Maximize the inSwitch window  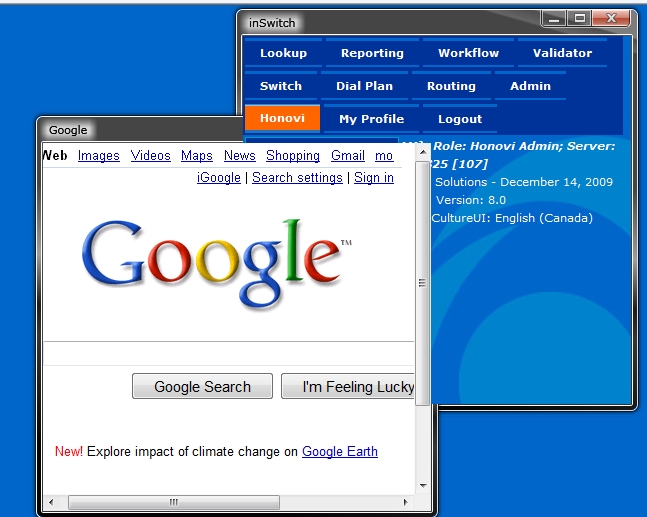pyautogui.click(x=579, y=18)
